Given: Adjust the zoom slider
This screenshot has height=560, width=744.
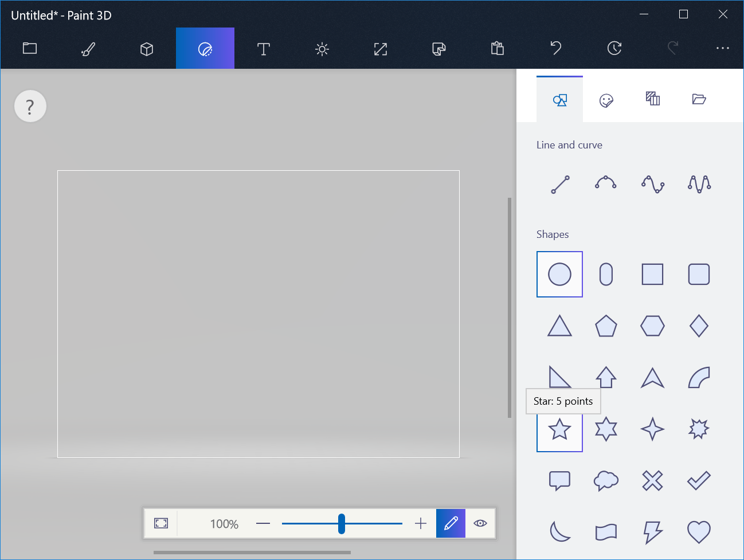Looking at the screenshot, I should tap(342, 523).
